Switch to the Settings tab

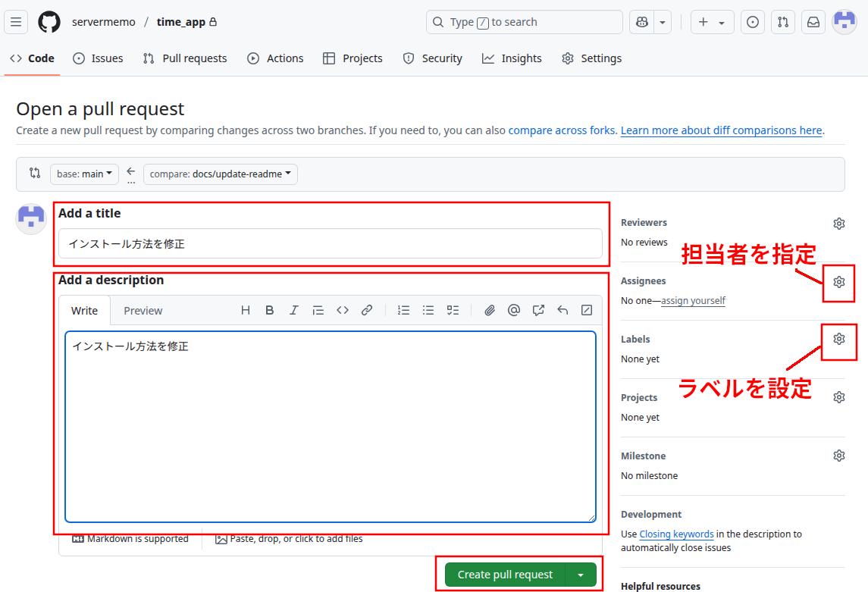click(592, 58)
